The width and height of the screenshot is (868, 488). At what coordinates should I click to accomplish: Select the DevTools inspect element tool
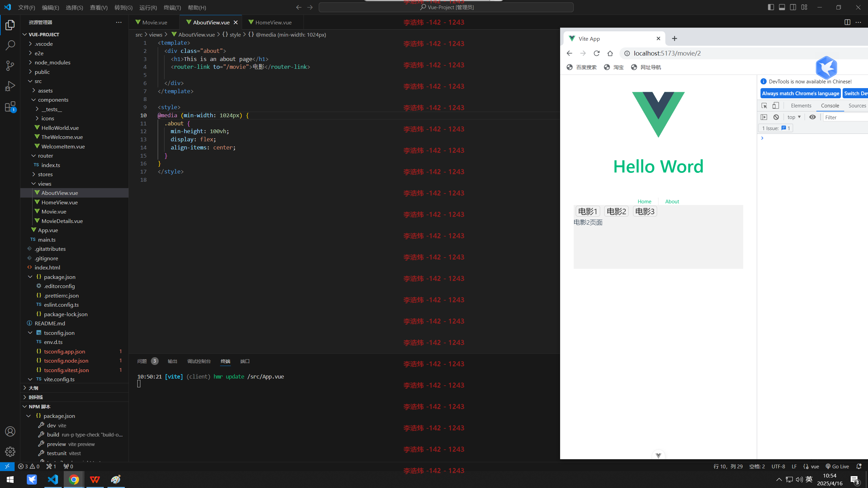[764, 106]
